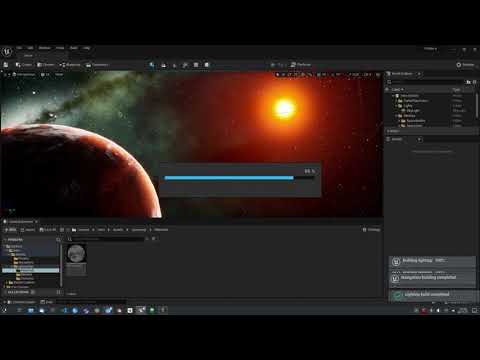Open the Edit menu
This screenshot has width=480, height=360.
pos(30,48)
